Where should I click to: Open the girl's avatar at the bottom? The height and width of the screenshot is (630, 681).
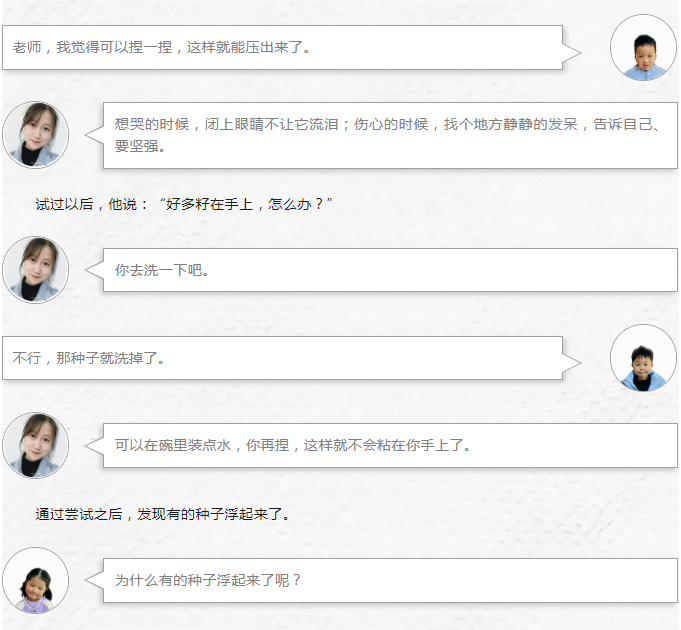36,581
